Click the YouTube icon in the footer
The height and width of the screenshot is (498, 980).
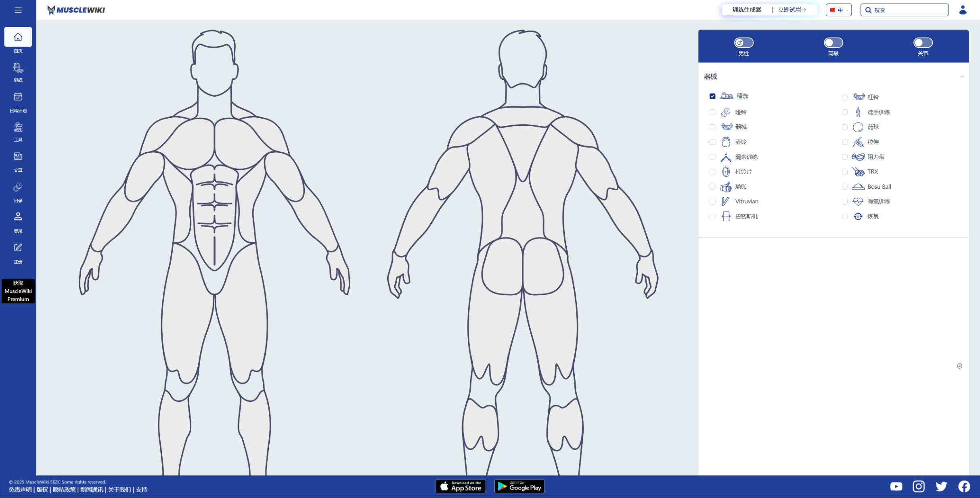coord(896,486)
